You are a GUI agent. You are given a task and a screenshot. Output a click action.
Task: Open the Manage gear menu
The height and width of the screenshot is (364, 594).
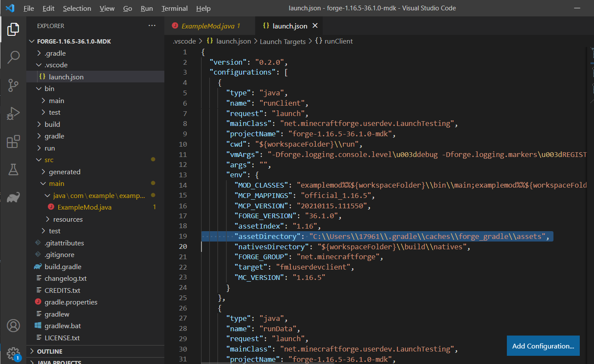click(13, 354)
